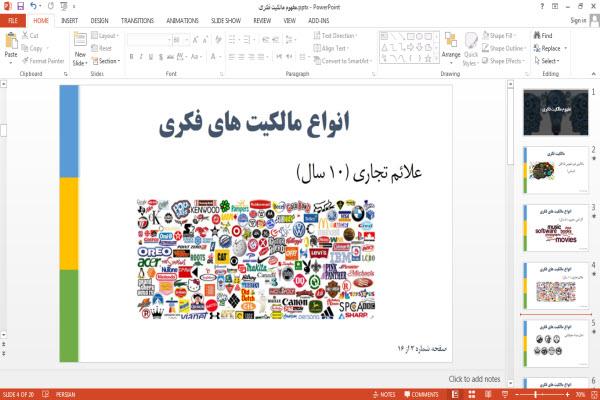Open the Align Text dropdown

pyautogui.click(x=331, y=48)
